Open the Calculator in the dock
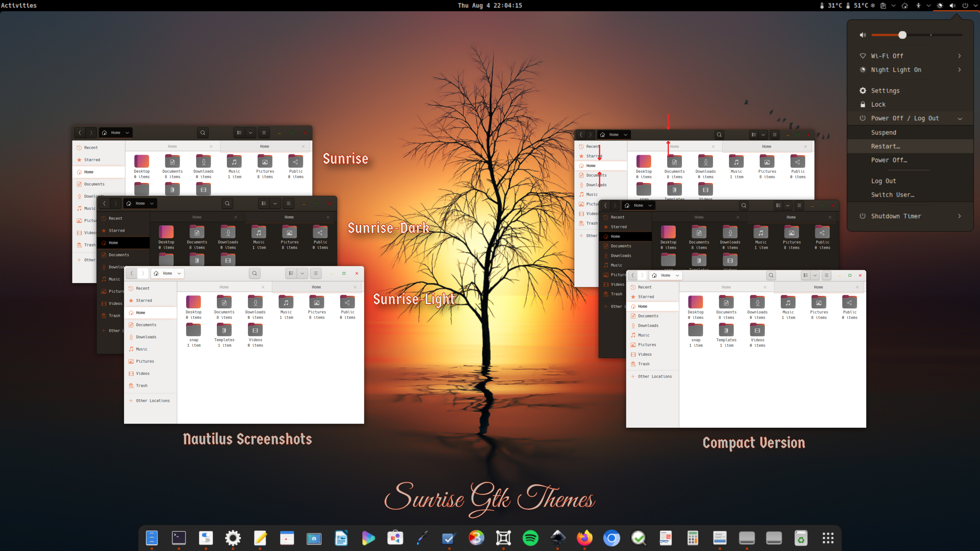This screenshot has width=980, height=551. coord(693,538)
